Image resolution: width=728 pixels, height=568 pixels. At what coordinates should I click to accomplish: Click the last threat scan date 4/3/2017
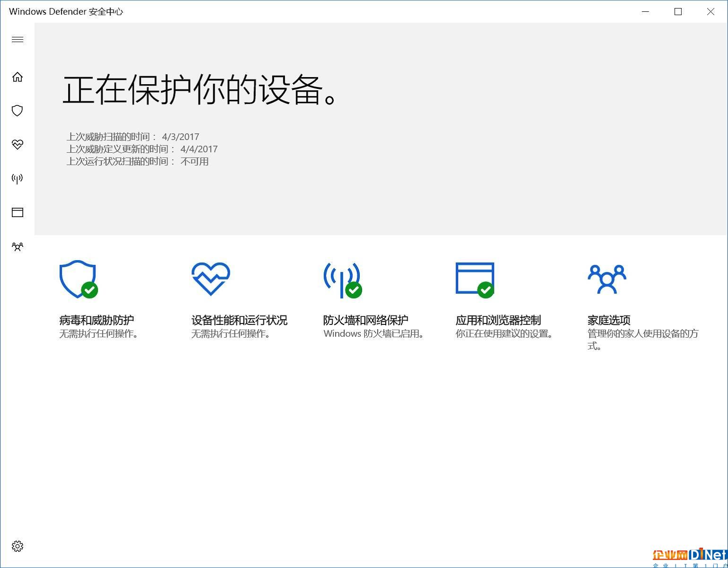click(x=181, y=137)
